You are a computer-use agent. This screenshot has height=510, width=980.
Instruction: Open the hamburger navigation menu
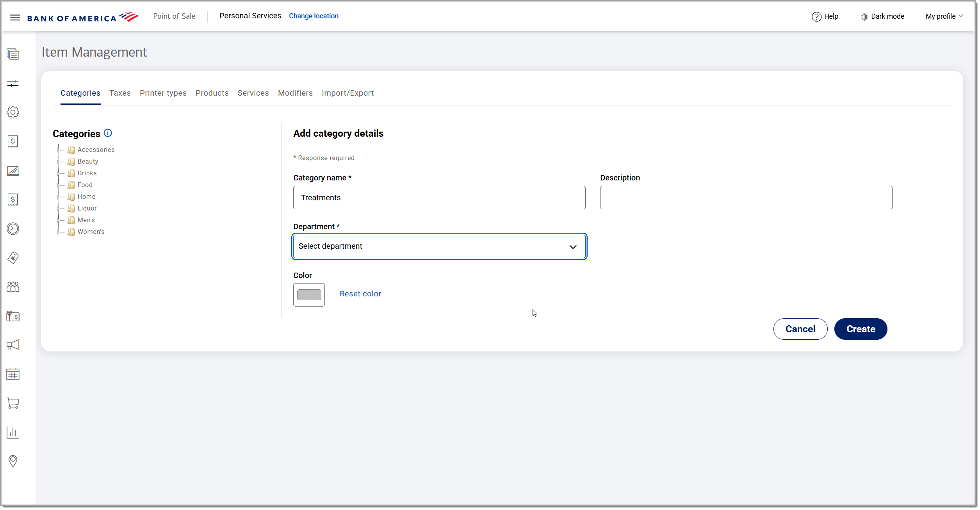tap(15, 17)
